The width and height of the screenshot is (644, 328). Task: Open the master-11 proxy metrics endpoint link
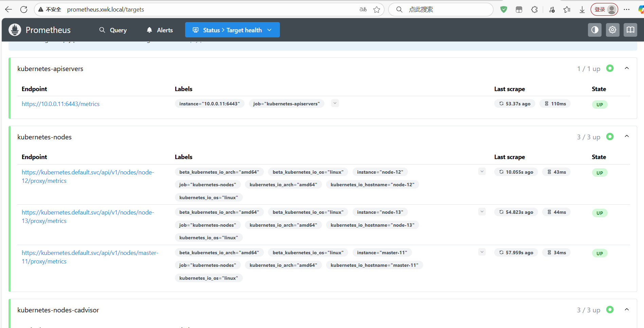(90, 257)
